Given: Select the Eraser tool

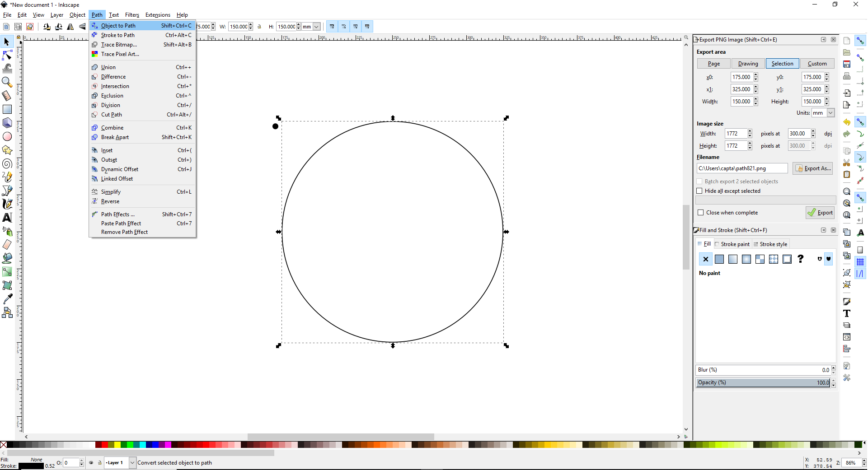Looking at the screenshot, I should tap(7, 245).
